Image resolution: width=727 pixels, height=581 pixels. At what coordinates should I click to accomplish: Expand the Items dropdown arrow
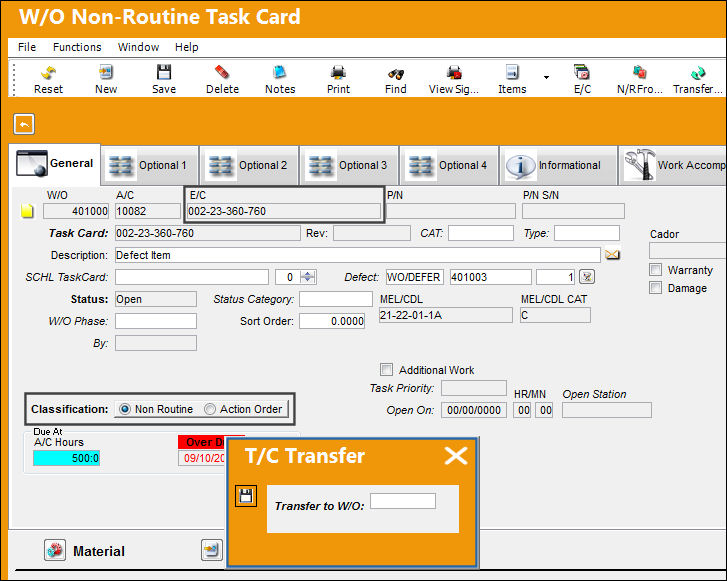(x=547, y=77)
